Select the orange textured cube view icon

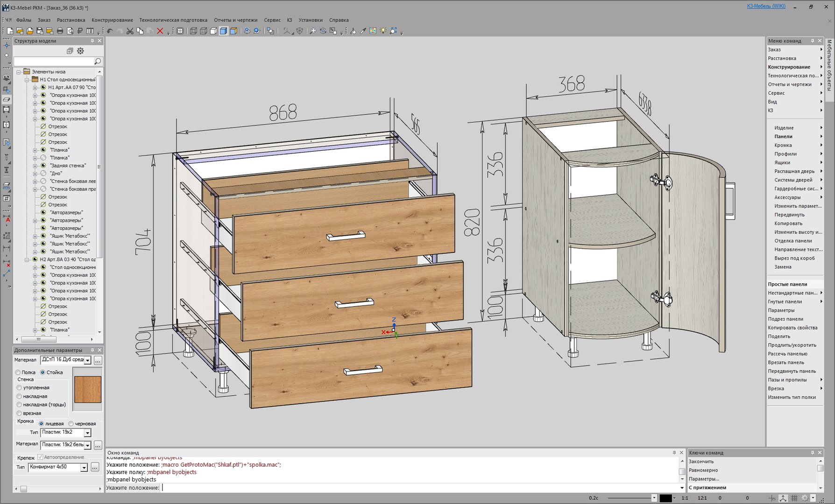pyautogui.click(x=234, y=31)
